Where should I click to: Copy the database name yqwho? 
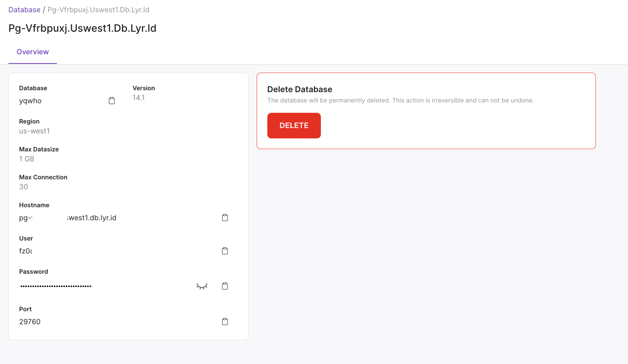click(x=112, y=100)
